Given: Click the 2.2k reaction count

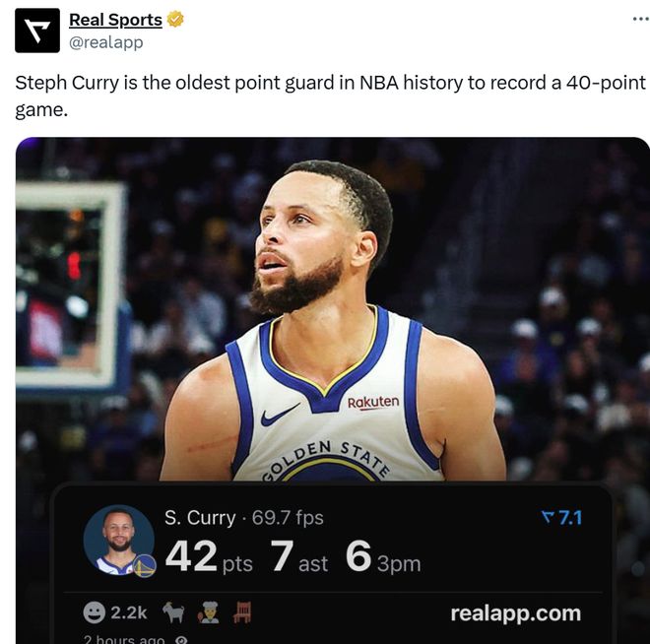Looking at the screenshot, I should pos(129,612).
